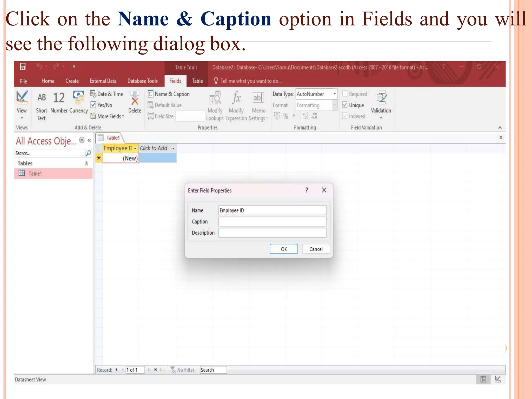The image size is (532, 399).
Task: Add a Short Text field
Action: click(x=41, y=107)
